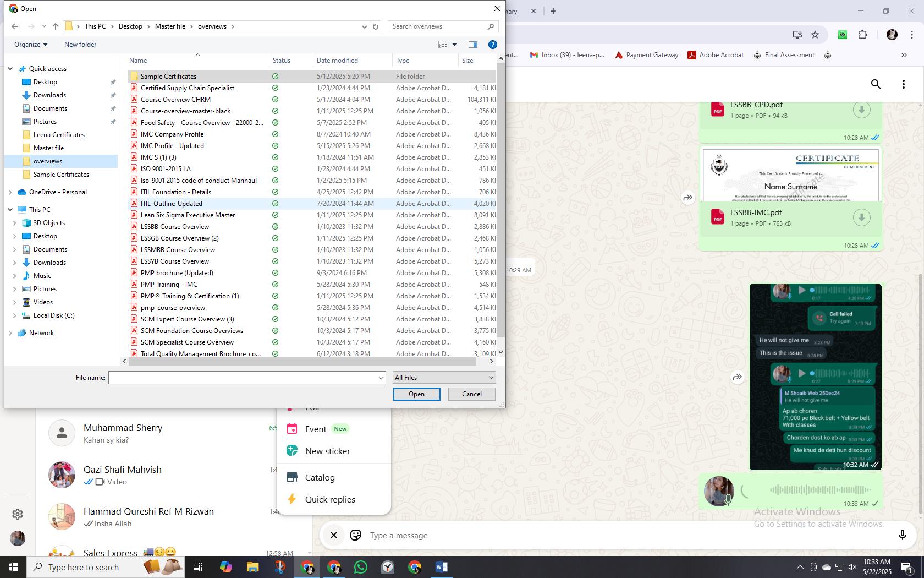Open the notification center icon

click(907, 567)
